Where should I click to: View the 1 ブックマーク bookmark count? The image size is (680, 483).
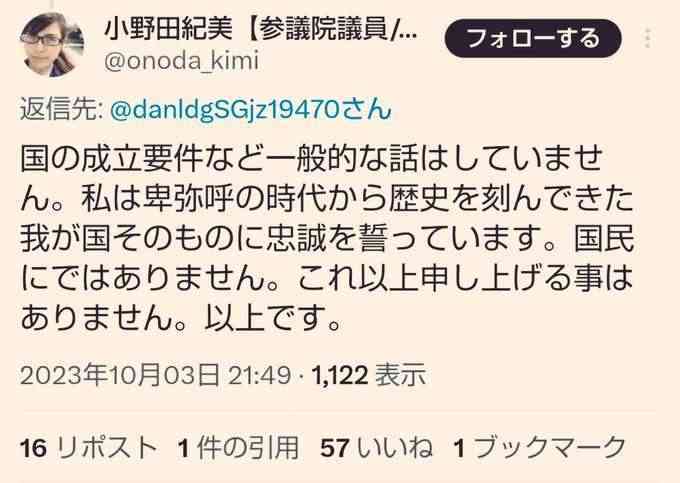tap(540, 447)
